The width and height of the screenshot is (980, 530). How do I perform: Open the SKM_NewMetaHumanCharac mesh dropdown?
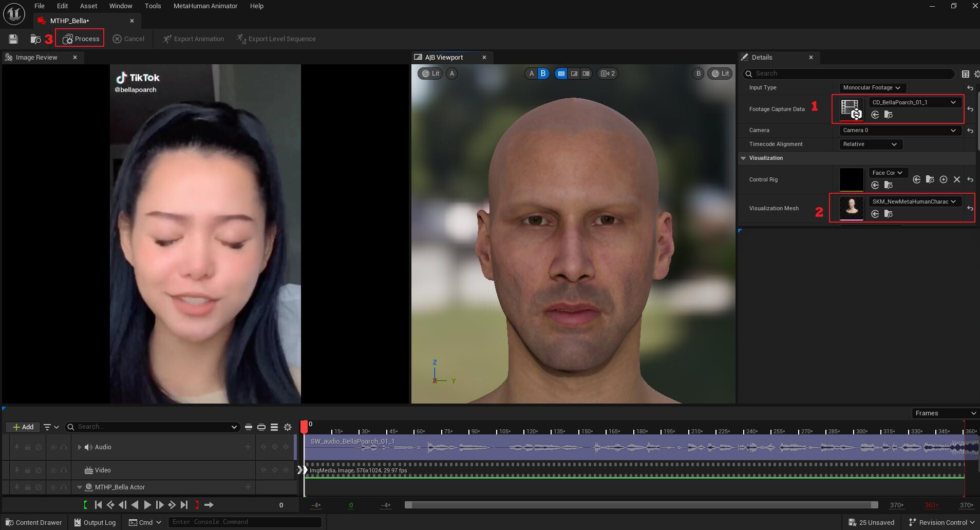point(914,202)
